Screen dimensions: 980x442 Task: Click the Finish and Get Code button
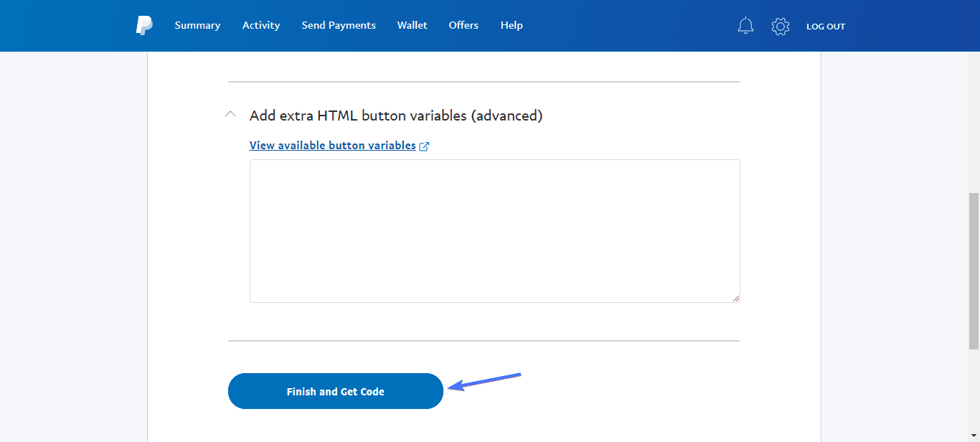coord(336,391)
